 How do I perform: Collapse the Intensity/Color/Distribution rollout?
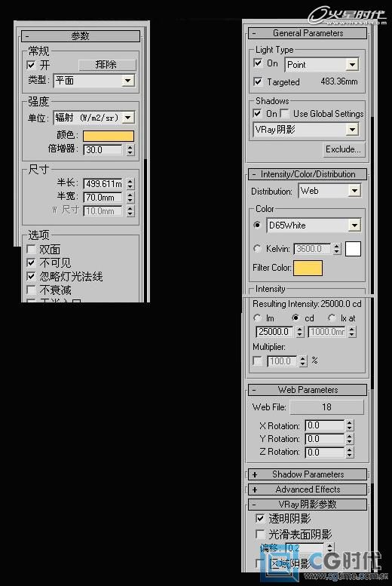coord(308,174)
